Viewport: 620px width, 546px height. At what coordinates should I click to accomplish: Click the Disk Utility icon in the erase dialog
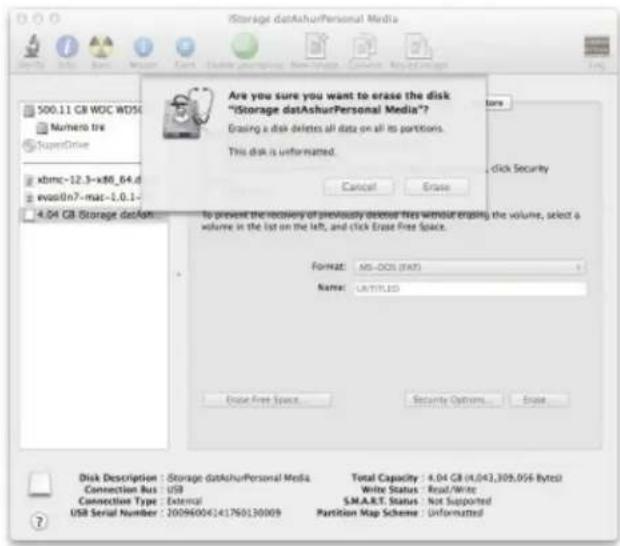[x=187, y=113]
